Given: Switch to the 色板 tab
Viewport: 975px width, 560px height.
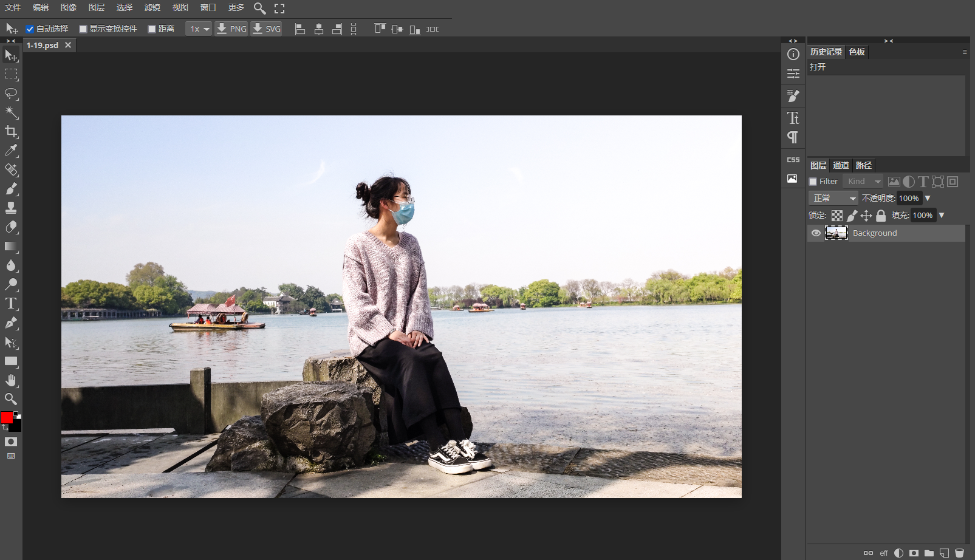Looking at the screenshot, I should (857, 52).
